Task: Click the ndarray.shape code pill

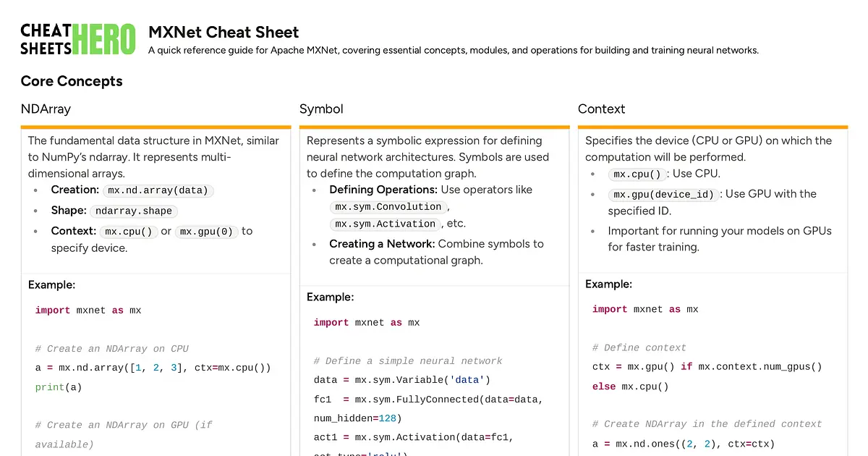Action: click(x=134, y=211)
